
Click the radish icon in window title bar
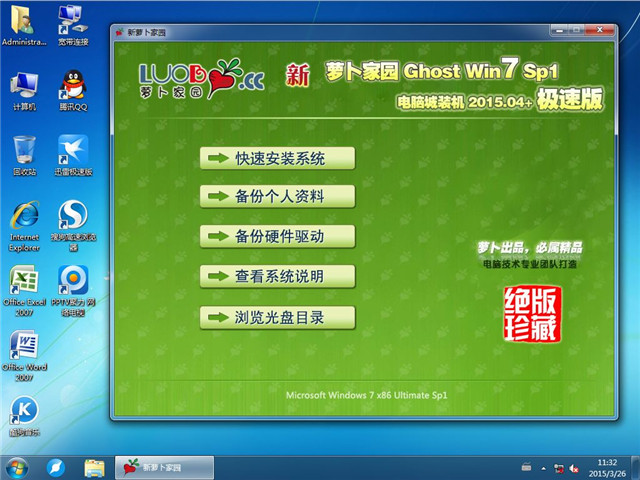pos(120,32)
